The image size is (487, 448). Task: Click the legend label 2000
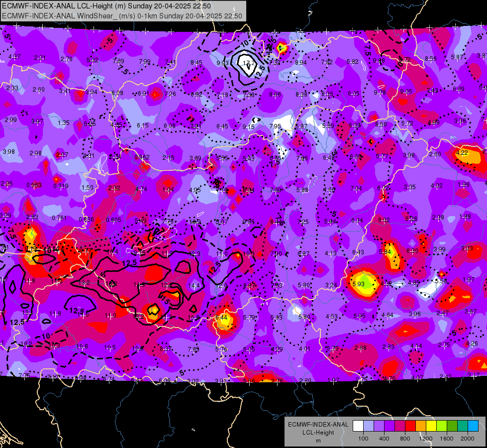(467, 439)
